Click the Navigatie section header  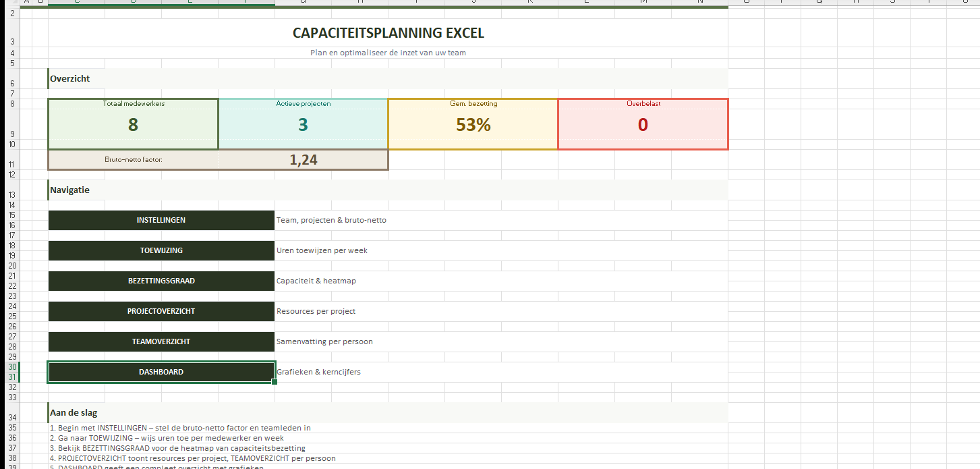[x=70, y=190]
